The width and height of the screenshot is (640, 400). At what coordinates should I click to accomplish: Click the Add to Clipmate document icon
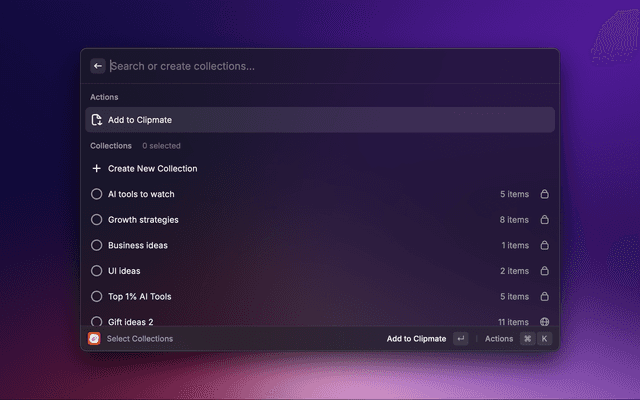coord(97,120)
